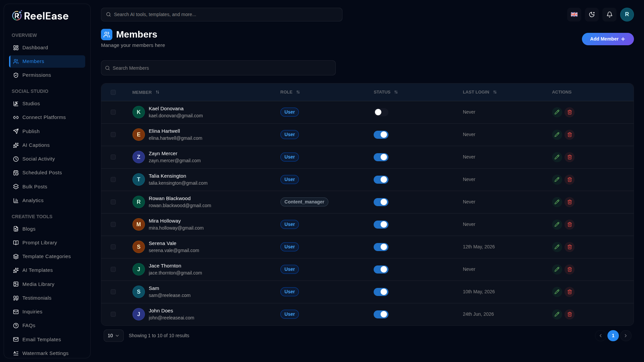The image size is (644, 362).
Task: Click the Search Members field
Action: point(218,68)
